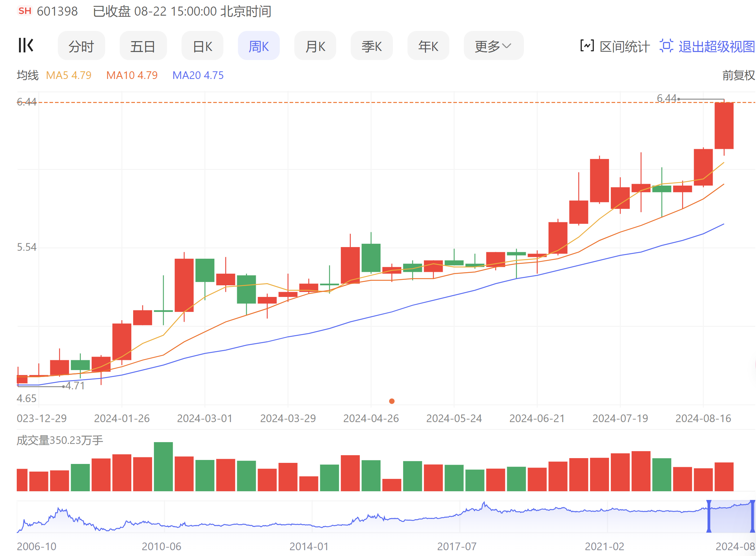Click the SH market badge icon
756x556 pixels.
pos(25,11)
